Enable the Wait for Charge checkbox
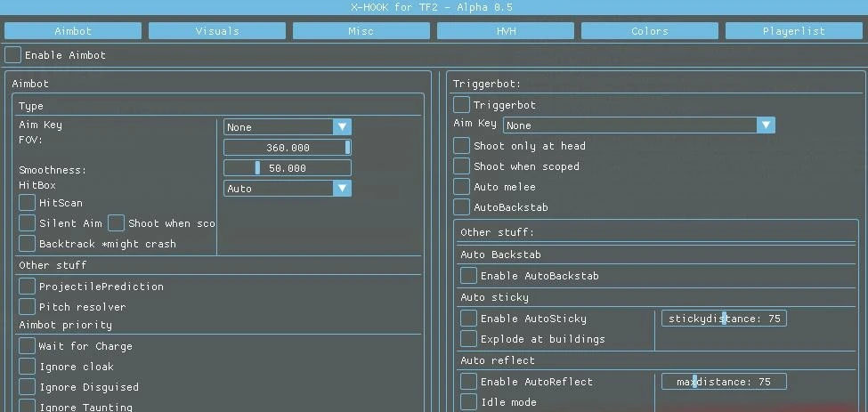The image size is (868, 412). click(x=27, y=345)
